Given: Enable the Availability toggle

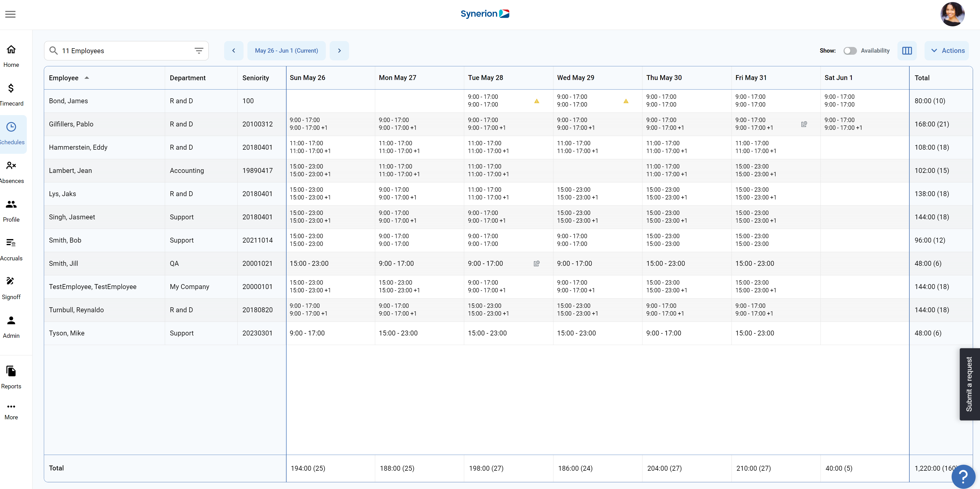Looking at the screenshot, I should point(850,51).
